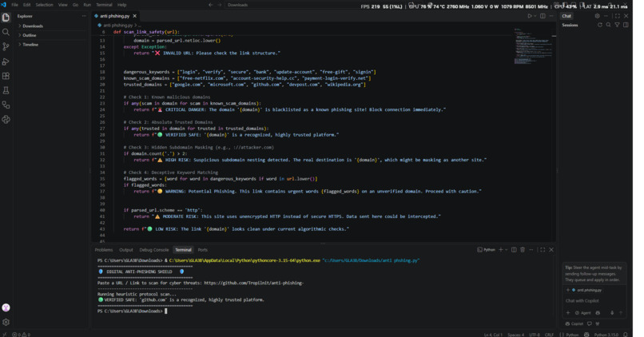The height and width of the screenshot is (337, 644).
Task: Open the Selection menu
Action: pos(45,5)
